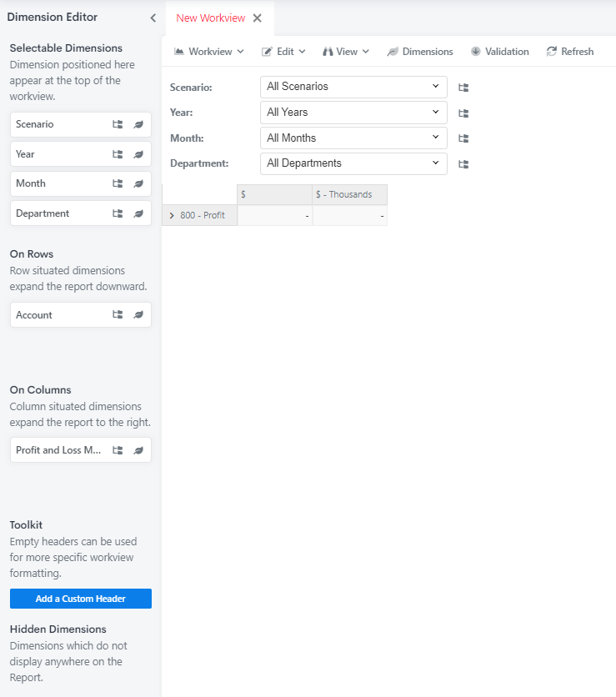This screenshot has width=616, height=697.
Task: Click hierarchy icon on Scenario dimension card
Action: 118,124
